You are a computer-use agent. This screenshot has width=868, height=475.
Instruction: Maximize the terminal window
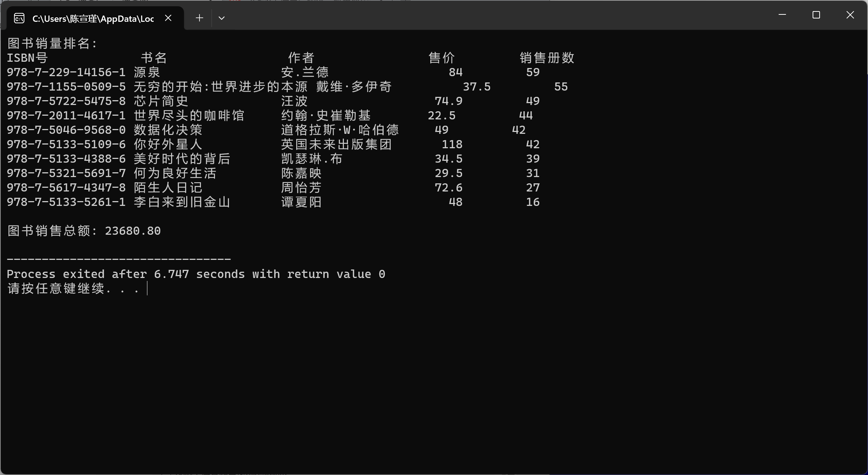click(816, 15)
